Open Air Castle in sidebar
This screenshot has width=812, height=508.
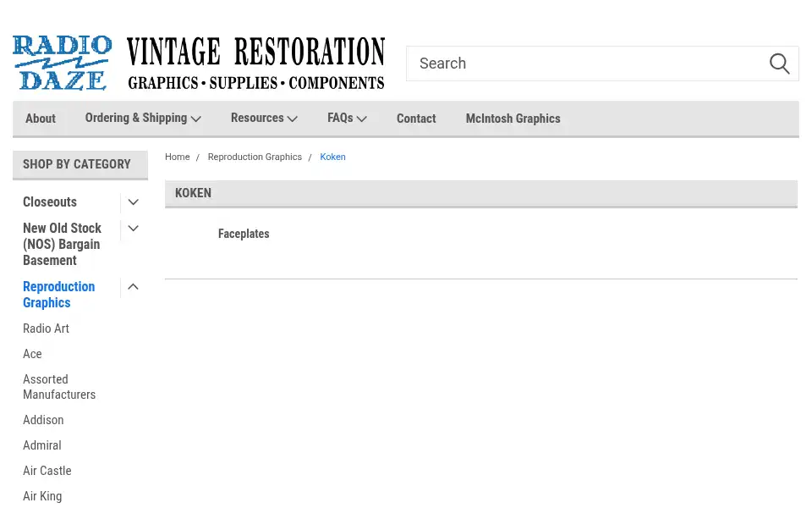pos(47,471)
